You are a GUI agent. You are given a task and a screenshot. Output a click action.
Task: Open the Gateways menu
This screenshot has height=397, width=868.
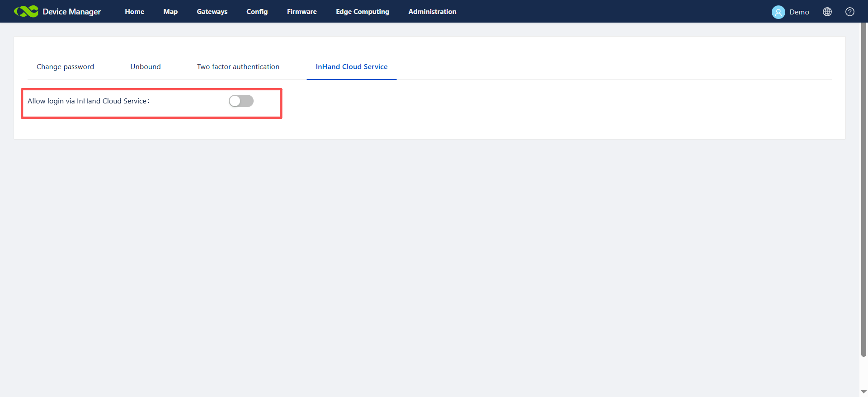[x=212, y=12]
